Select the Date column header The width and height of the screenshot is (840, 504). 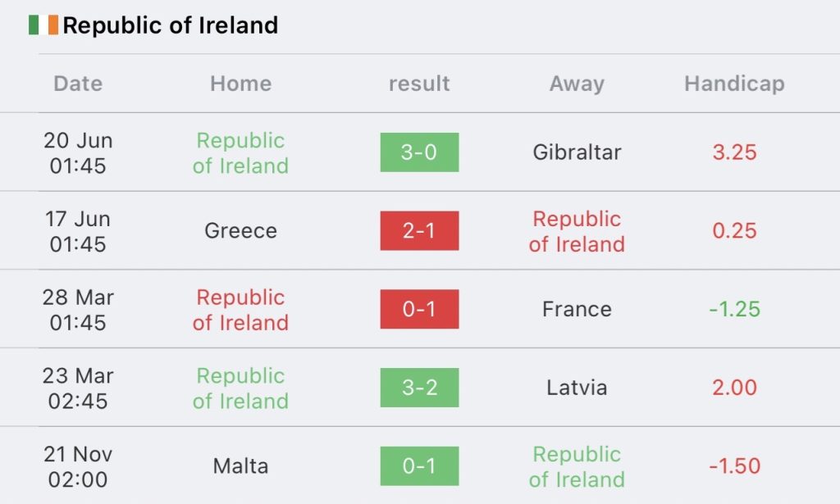[x=78, y=84]
